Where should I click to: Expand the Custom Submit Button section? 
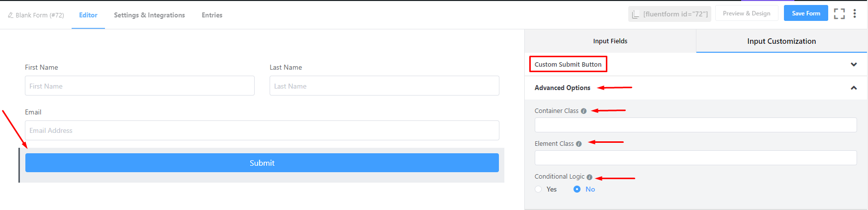point(854,64)
